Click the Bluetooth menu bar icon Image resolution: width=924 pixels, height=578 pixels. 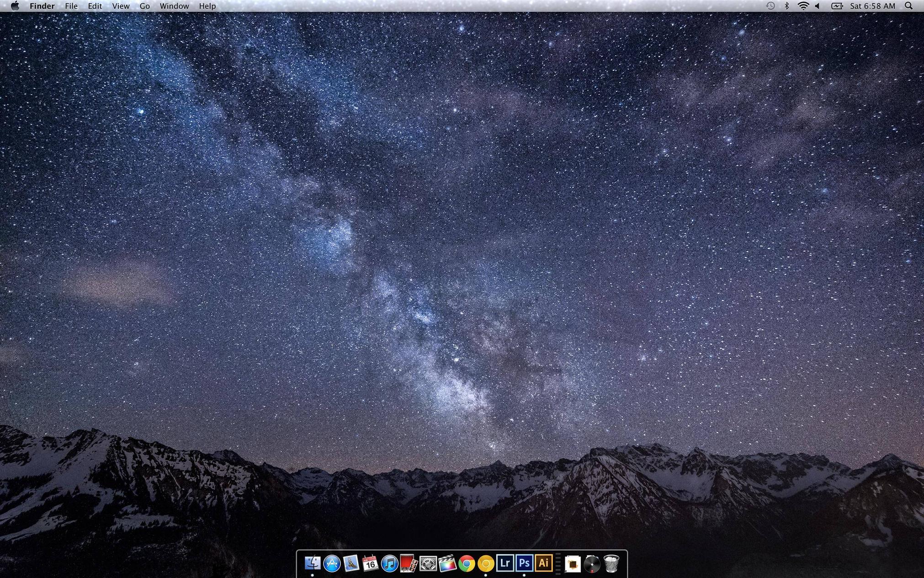click(786, 6)
